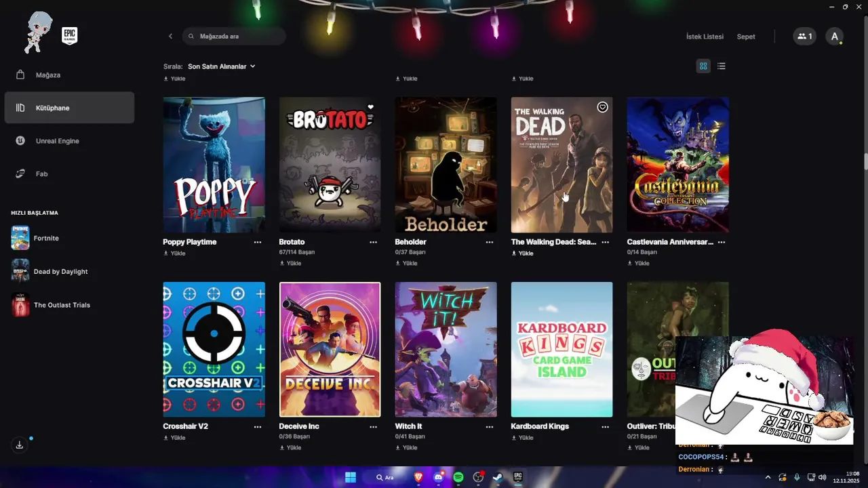Viewport: 868px width, 488px height.
Task: Open the Windows Start menu
Action: coord(351,477)
